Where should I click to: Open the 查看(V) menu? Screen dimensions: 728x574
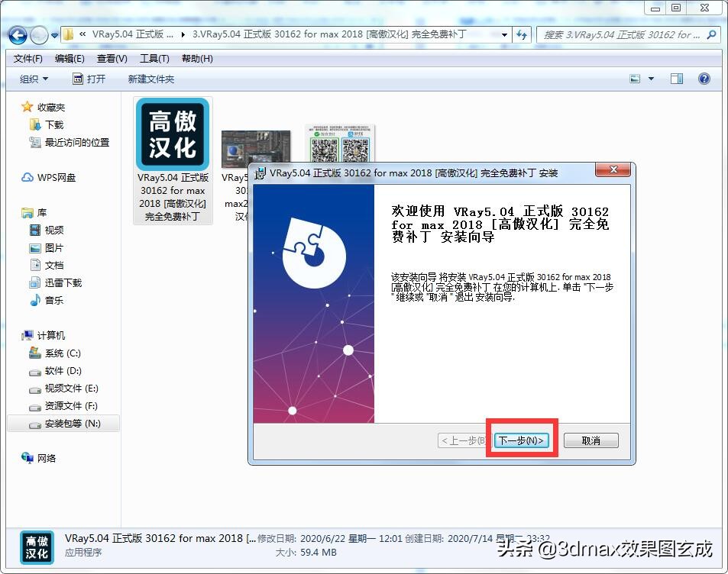coord(112,59)
